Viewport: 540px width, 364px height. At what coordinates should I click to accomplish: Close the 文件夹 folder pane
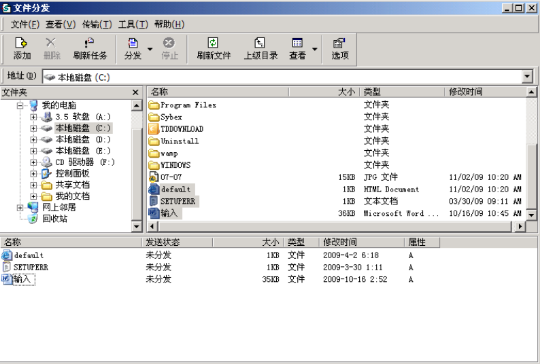tap(135, 92)
